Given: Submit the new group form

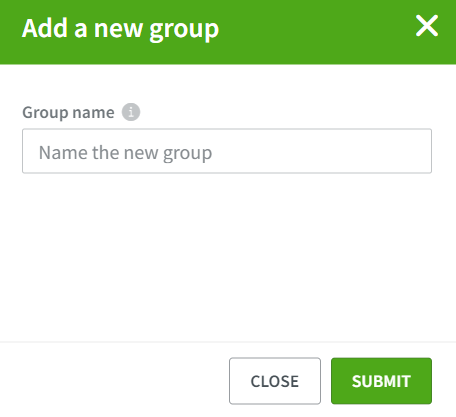Looking at the screenshot, I should click(x=381, y=381).
